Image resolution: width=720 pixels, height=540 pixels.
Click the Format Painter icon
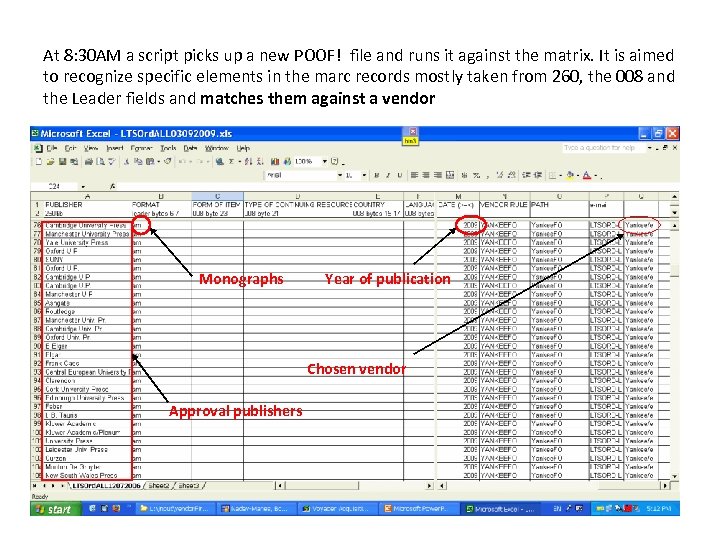click(168, 161)
